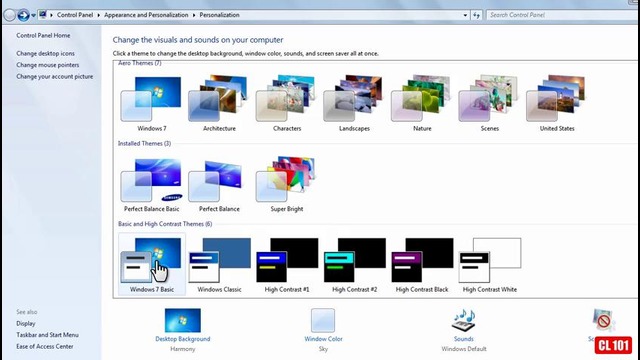Viewport: 640px width, 360px height.
Task: Expand arrow after Appearance and Personalization breadcrumb
Action: click(x=194, y=15)
